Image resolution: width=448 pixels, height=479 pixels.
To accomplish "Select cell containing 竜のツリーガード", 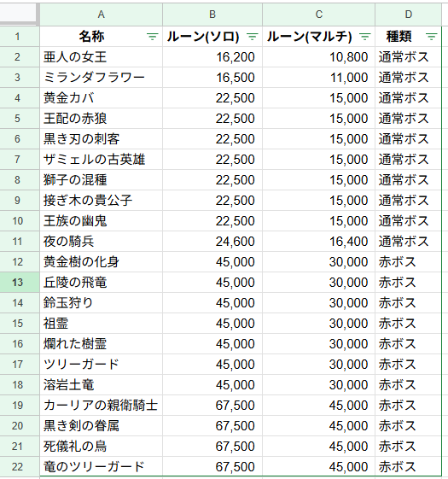I will (101, 467).
